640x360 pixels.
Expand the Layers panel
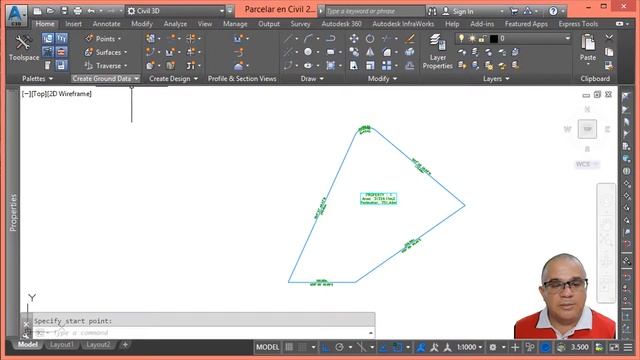tap(496, 78)
